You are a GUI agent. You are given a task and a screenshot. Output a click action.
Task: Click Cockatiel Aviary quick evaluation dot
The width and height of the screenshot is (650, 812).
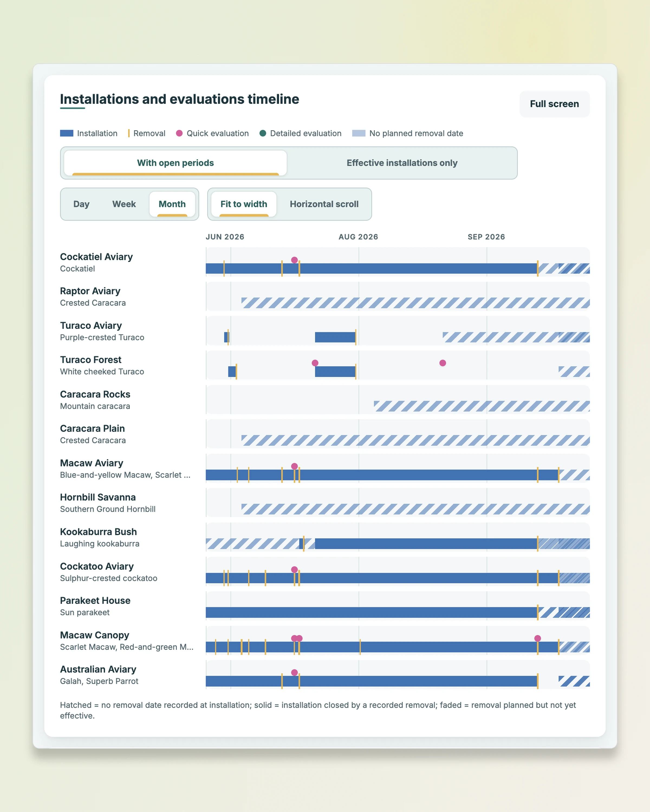pyautogui.click(x=294, y=260)
